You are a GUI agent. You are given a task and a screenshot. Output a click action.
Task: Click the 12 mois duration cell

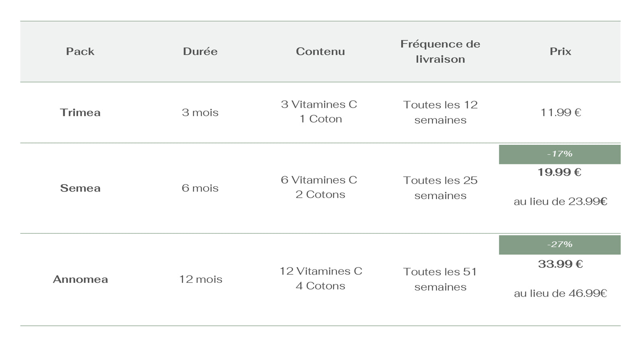[x=200, y=280]
